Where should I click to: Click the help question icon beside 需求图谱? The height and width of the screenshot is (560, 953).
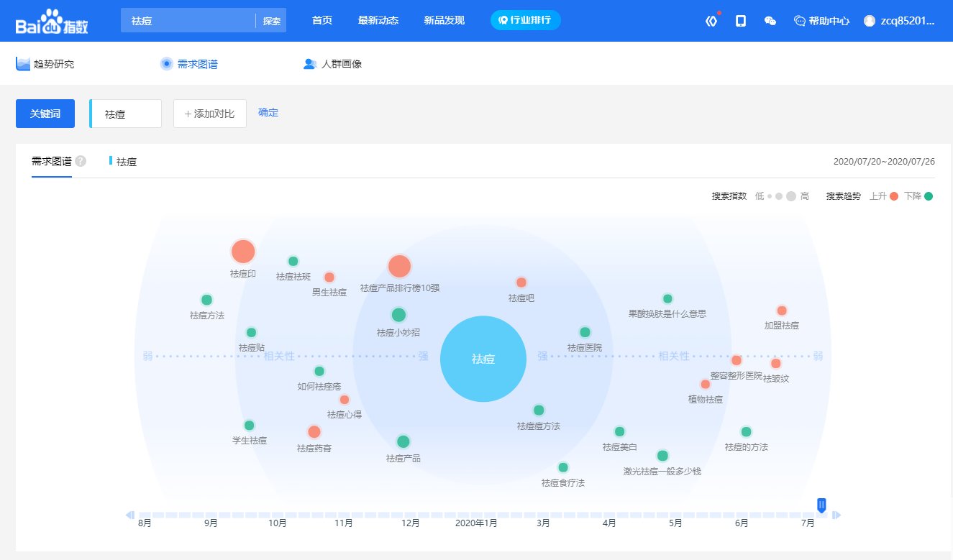(81, 161)
